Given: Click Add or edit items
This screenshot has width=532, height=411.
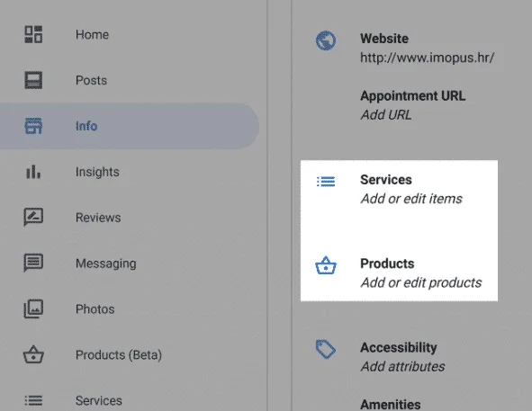Looking at the screenshot, I should pyautogui.click(x=411, y=199).
